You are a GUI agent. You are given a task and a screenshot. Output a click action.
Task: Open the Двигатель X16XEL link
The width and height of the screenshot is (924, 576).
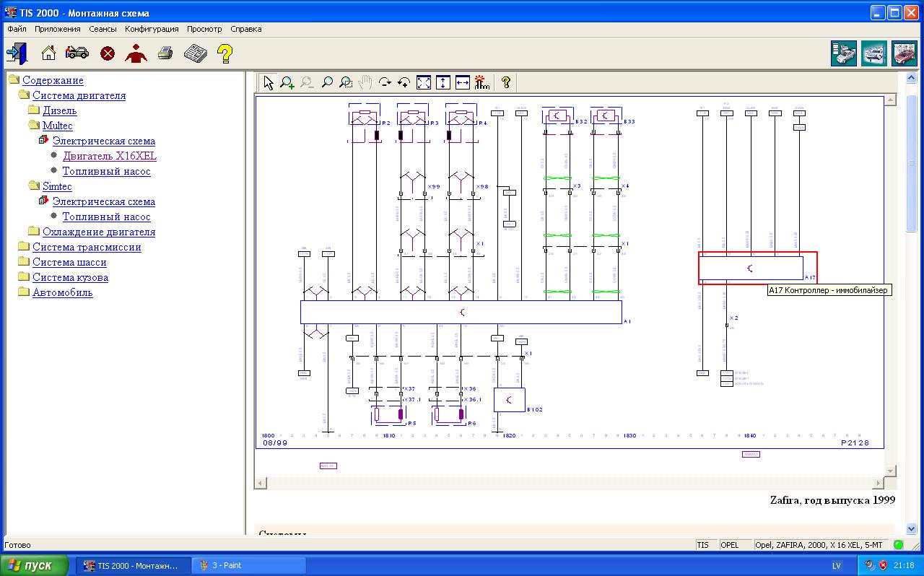pos(109,156)
